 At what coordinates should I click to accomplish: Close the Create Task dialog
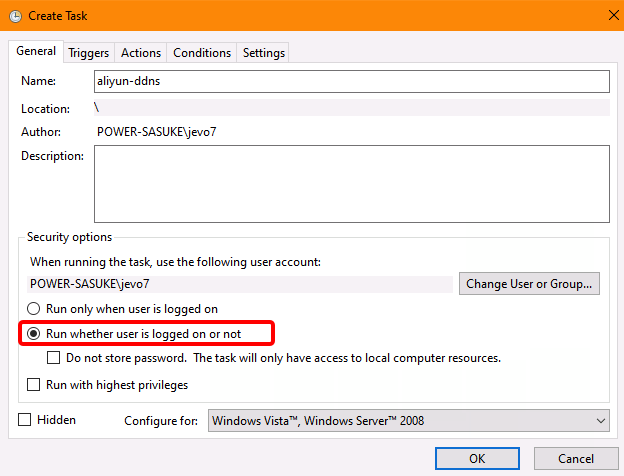tap(610, 15)
